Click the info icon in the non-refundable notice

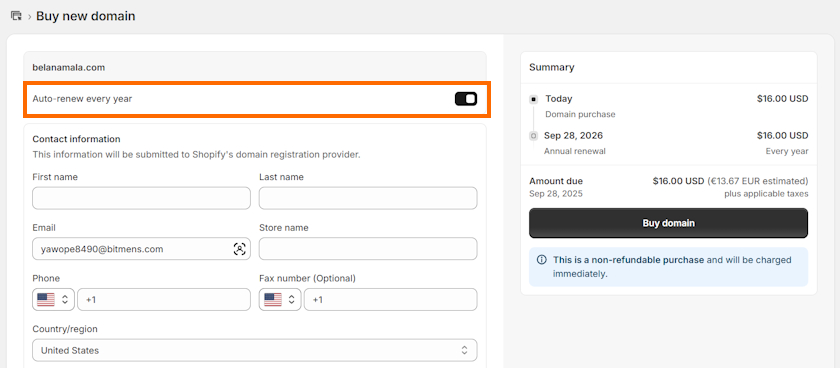click(542, 260)
